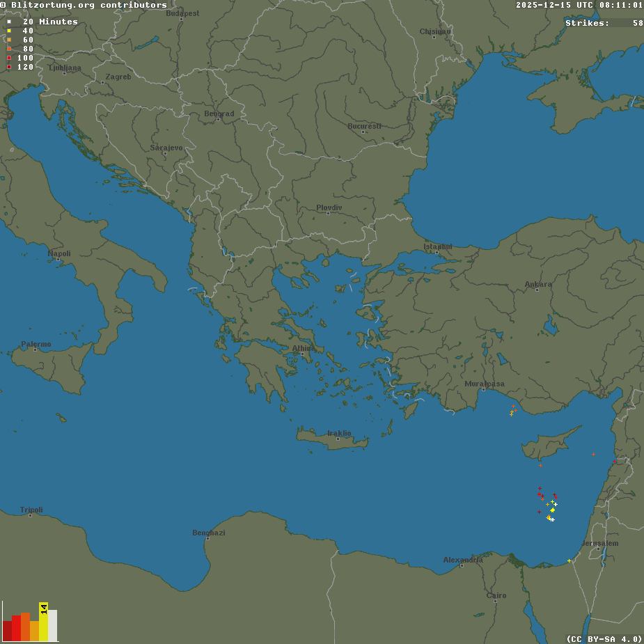The height and width of the screenshot is (644, 644).
Task: Click the Blitzortung.org contributors credit text
Action: [x=84, y=5]
